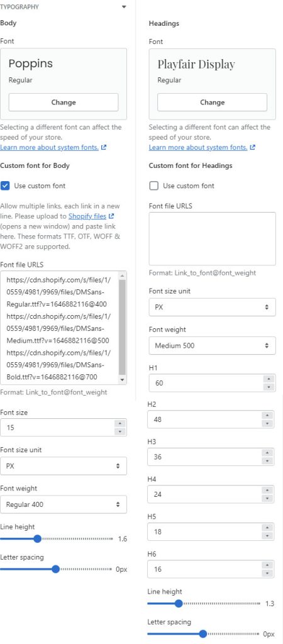
Task: Click the body Line height slider handle
Action: [x=37, y=538]
